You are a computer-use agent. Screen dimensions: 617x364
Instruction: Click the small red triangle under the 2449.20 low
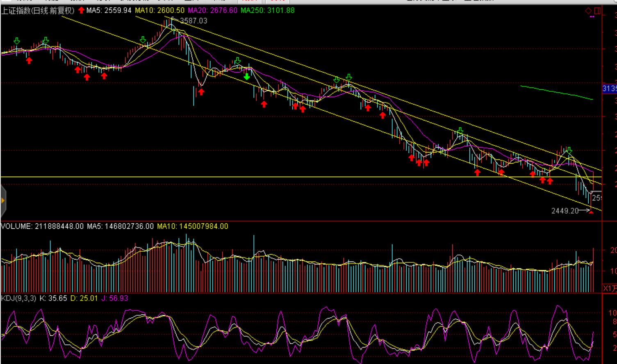click(591, 212)
